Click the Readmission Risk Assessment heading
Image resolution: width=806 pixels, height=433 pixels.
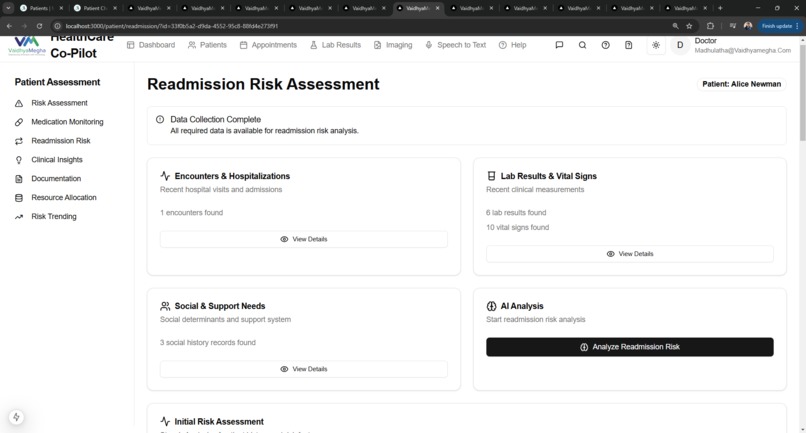click(x=263, y=84)
